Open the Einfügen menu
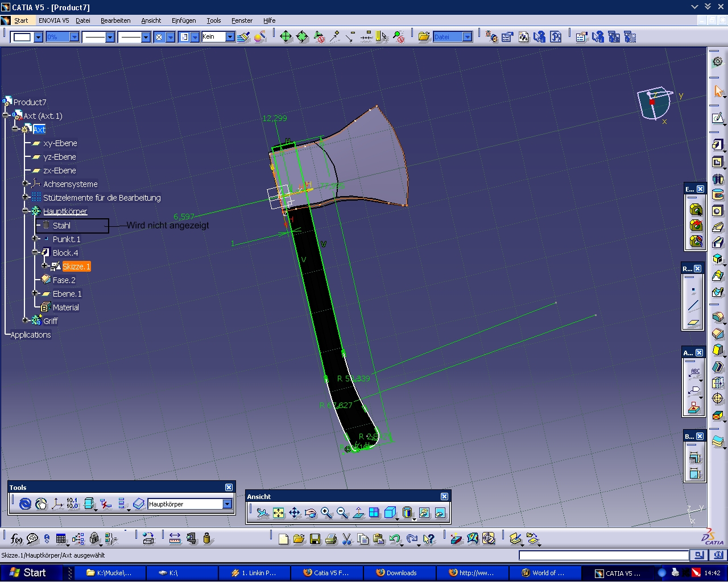The height and width of the screenshot is (582, 728). point(184,20)
